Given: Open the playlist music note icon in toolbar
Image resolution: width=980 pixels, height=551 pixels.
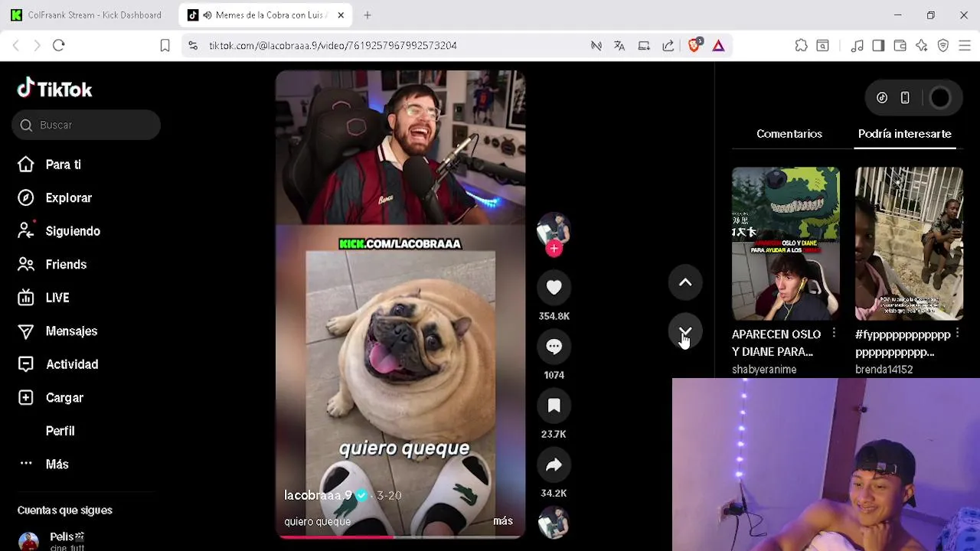Looking at the screenshot, I should (857, 45).
